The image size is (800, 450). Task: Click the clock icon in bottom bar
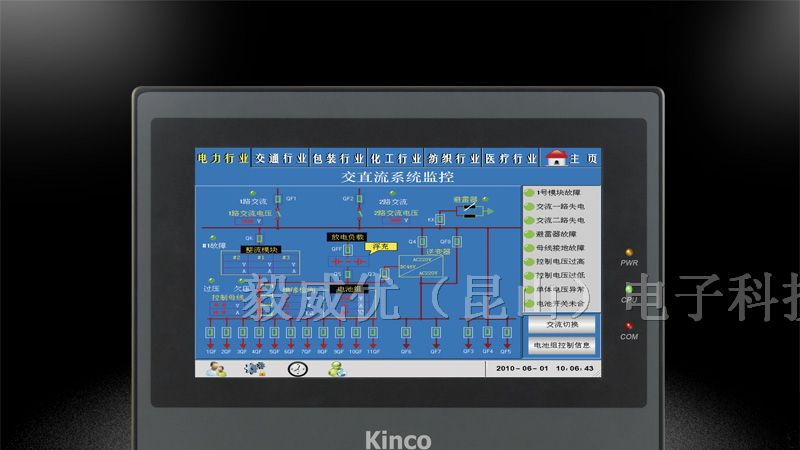(x=297, y=368)
